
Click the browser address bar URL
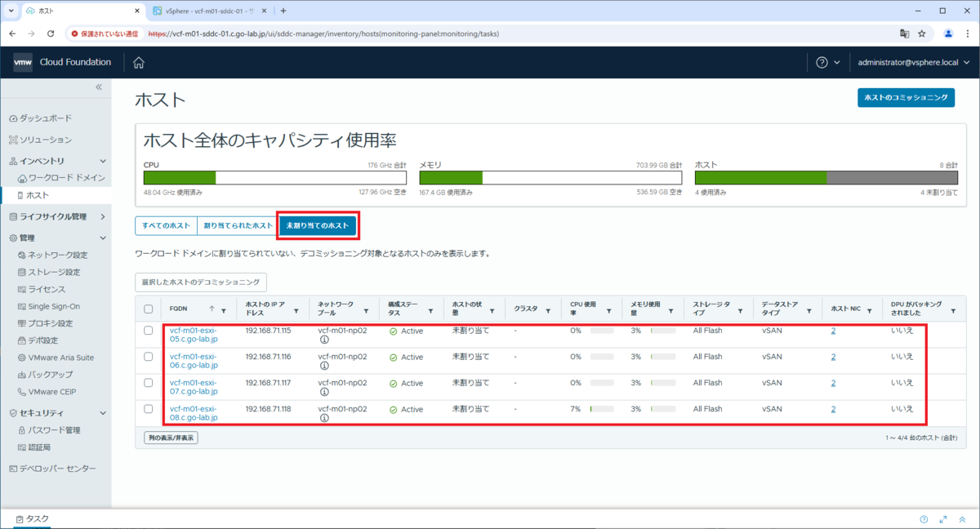click(x=323, y=34)
